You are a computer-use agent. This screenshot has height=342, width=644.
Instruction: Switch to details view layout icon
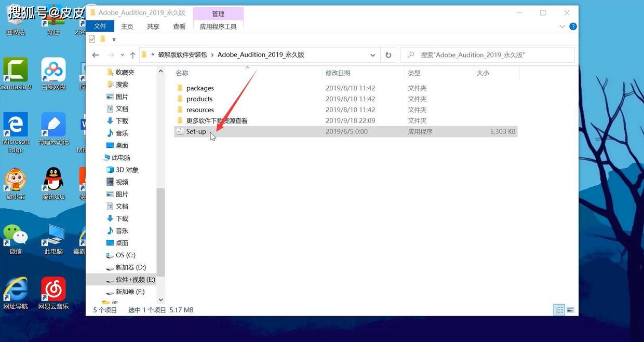559,310
